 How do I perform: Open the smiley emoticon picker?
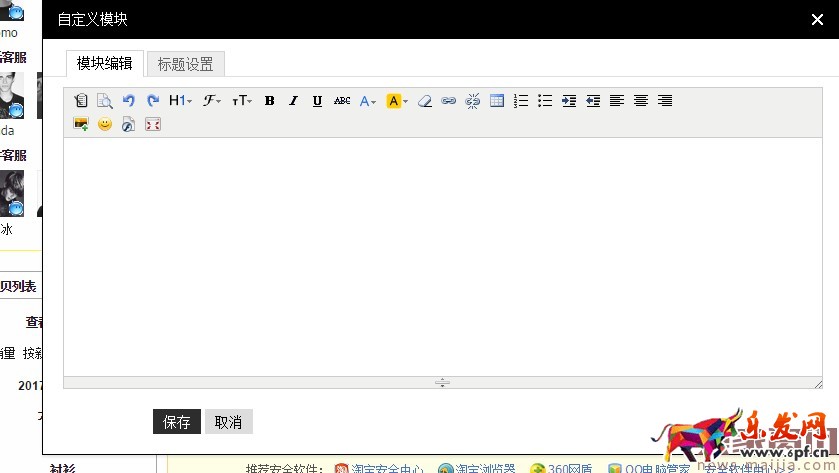point(105,125)
